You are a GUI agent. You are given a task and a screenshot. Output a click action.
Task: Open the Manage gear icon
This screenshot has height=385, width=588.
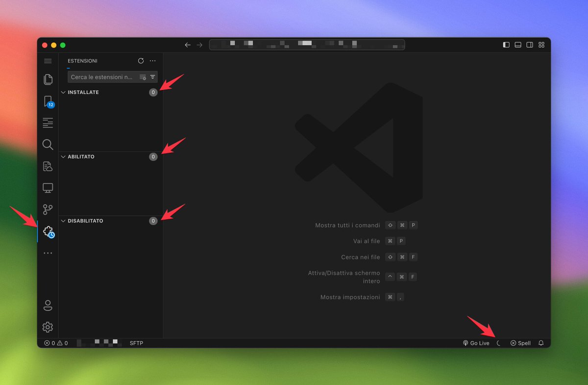(48, 327)
